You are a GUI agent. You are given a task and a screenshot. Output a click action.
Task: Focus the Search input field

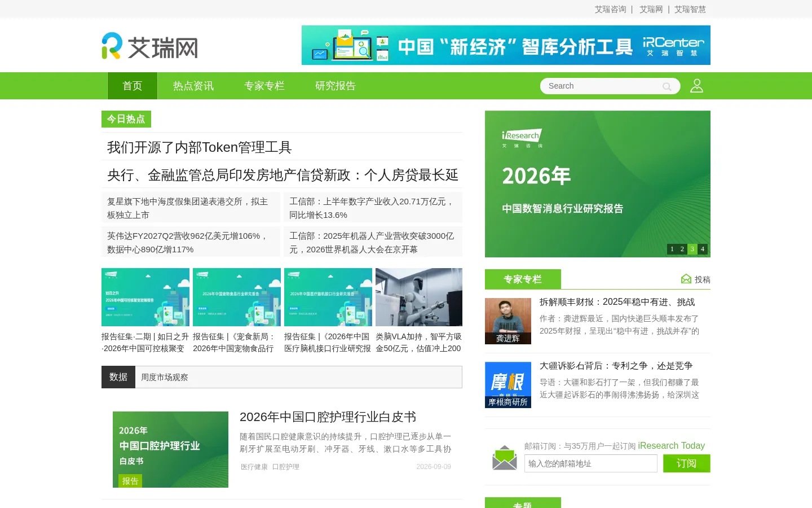(x=602, y=86)
